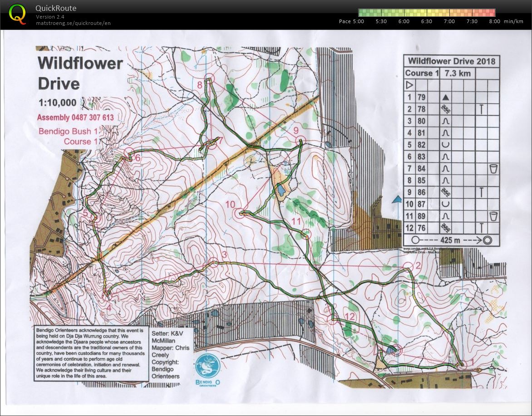Click the blue north arrow beside the table
Viewport: 532px width, 416px height.
pos(397,200)
